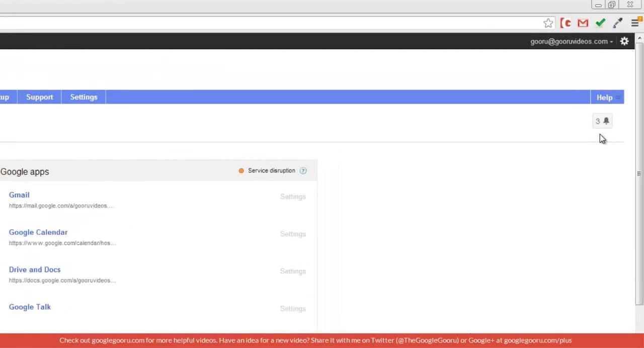Open the notifications bell showing 3

(x=602, y=121)
